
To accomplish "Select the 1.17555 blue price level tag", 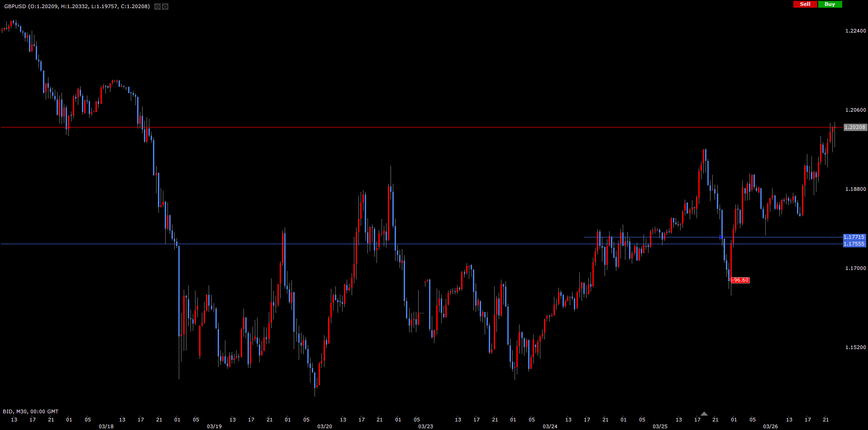I will tap(854, 244).
